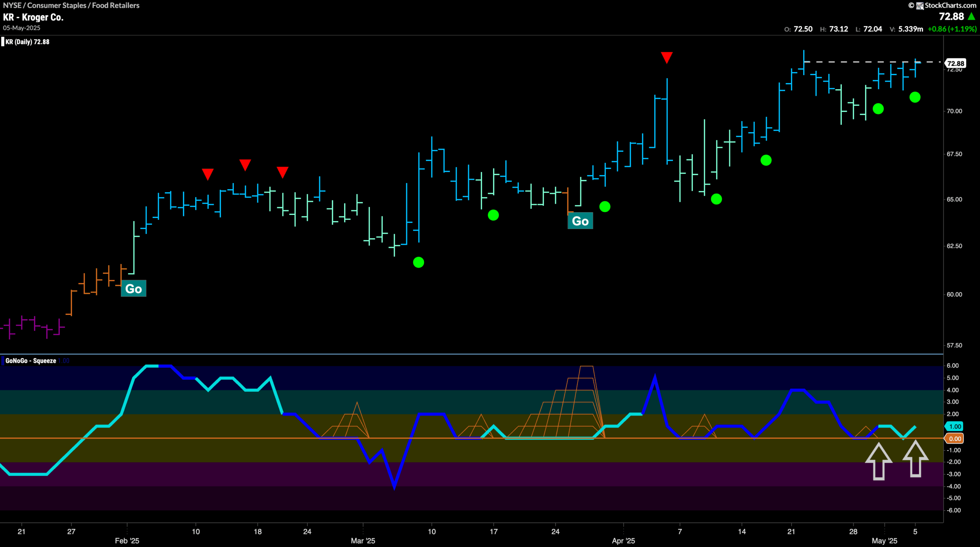
Task: Click the Volume value 5.339m
Action: click(x=910, y=29)
